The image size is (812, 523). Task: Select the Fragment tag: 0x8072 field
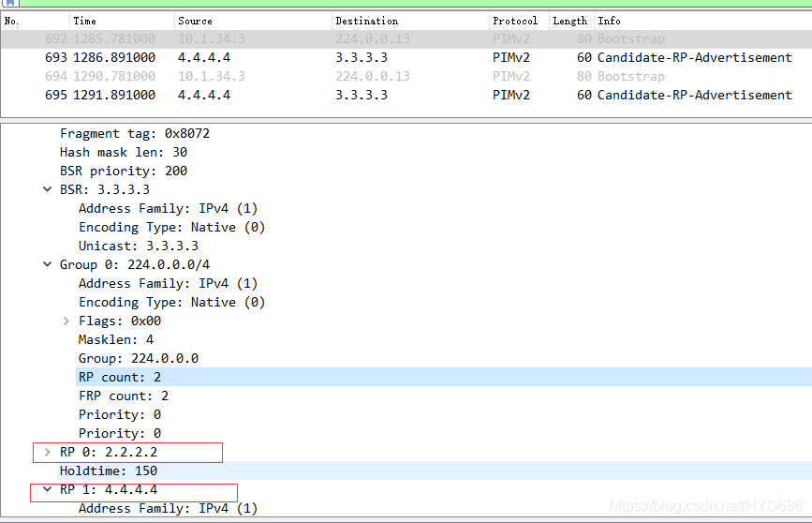(135, 134)
